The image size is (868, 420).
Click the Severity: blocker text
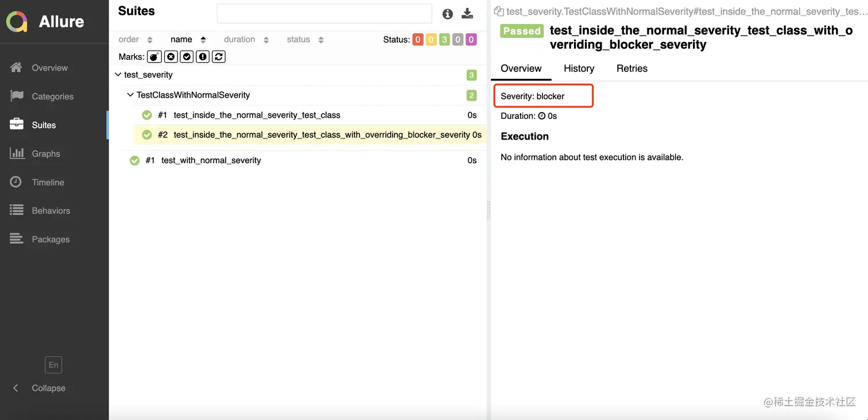[533, 96]
